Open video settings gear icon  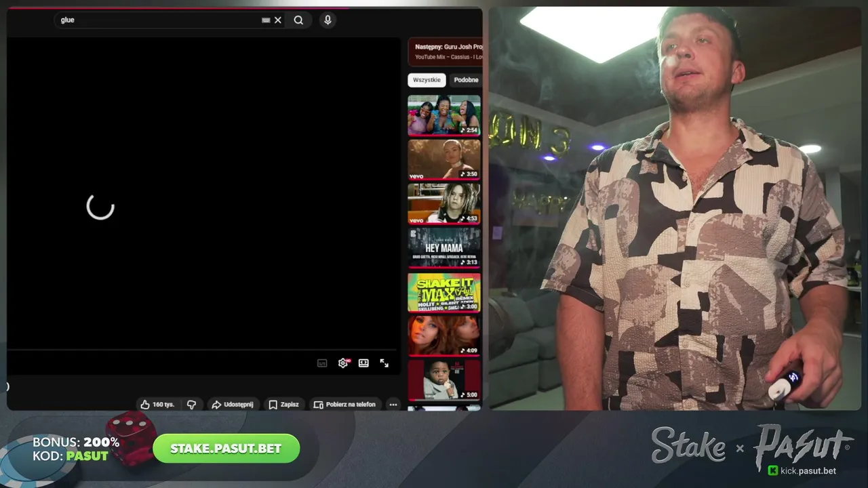click(343, 363)
